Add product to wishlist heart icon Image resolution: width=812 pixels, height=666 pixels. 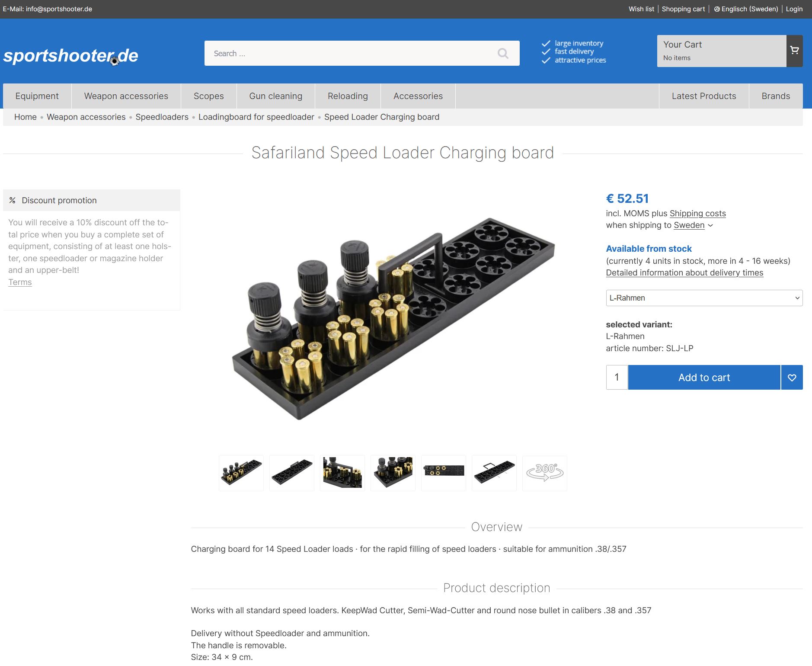pos(792,378)
